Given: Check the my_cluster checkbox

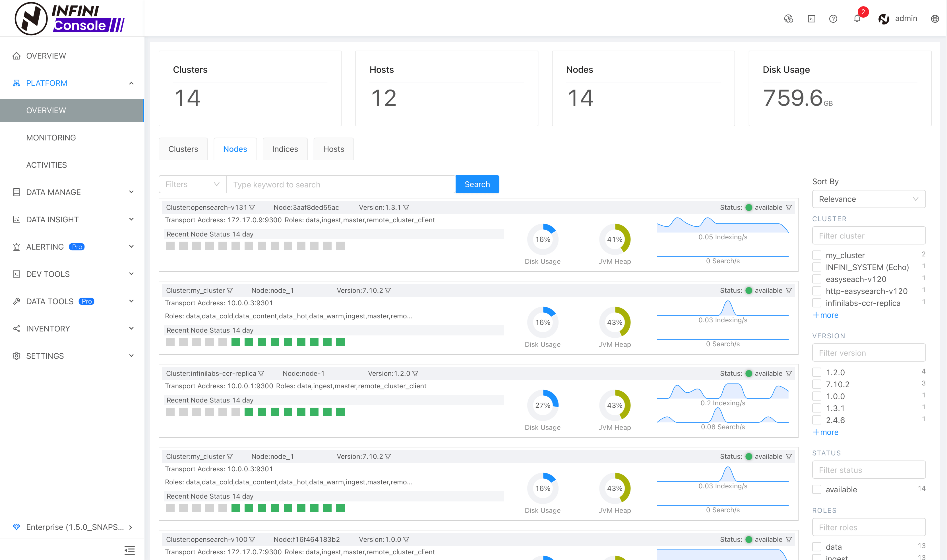Looking at the screenshot, I should (x=817, y=255).
